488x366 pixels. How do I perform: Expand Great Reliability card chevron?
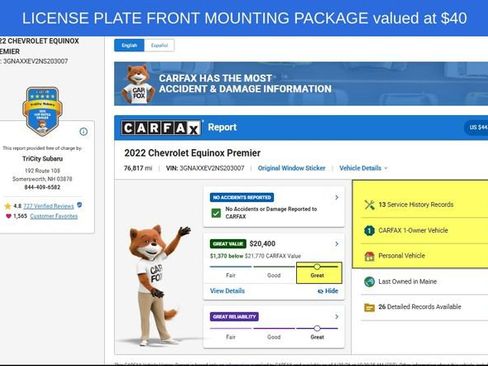click(x=337, y=316)
